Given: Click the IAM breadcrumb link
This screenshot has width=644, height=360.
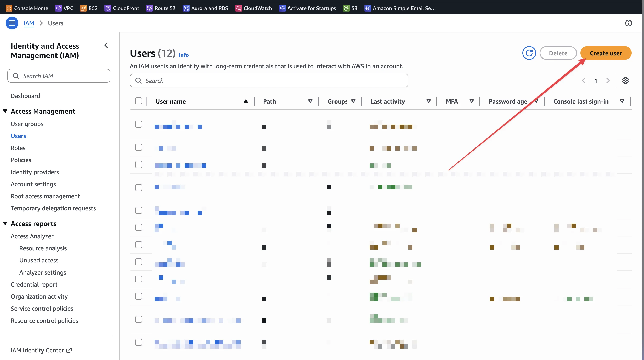Looking at the screenshot, I should tap(29, 23).
